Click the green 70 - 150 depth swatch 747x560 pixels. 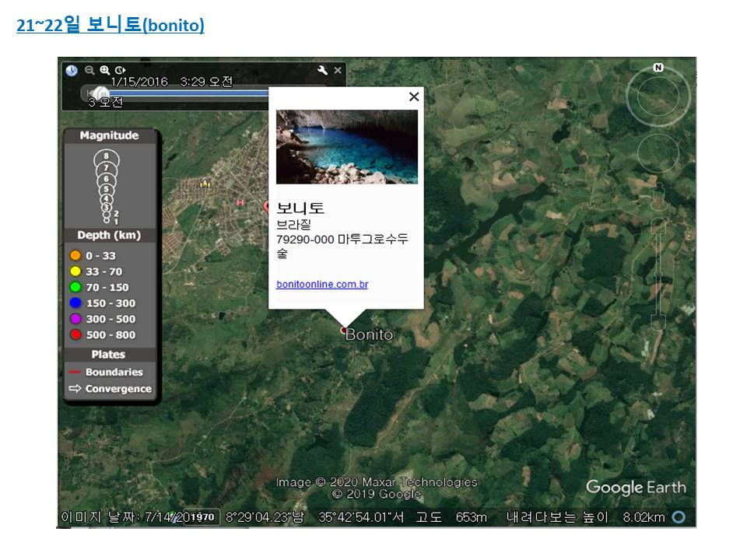[x=75, y=287]
